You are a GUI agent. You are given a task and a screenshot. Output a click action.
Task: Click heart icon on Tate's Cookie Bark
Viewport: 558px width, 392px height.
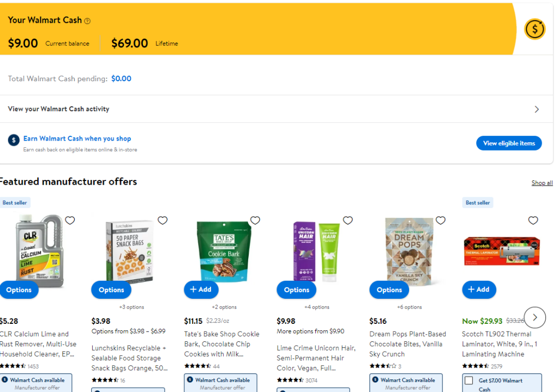pos(255,220)
